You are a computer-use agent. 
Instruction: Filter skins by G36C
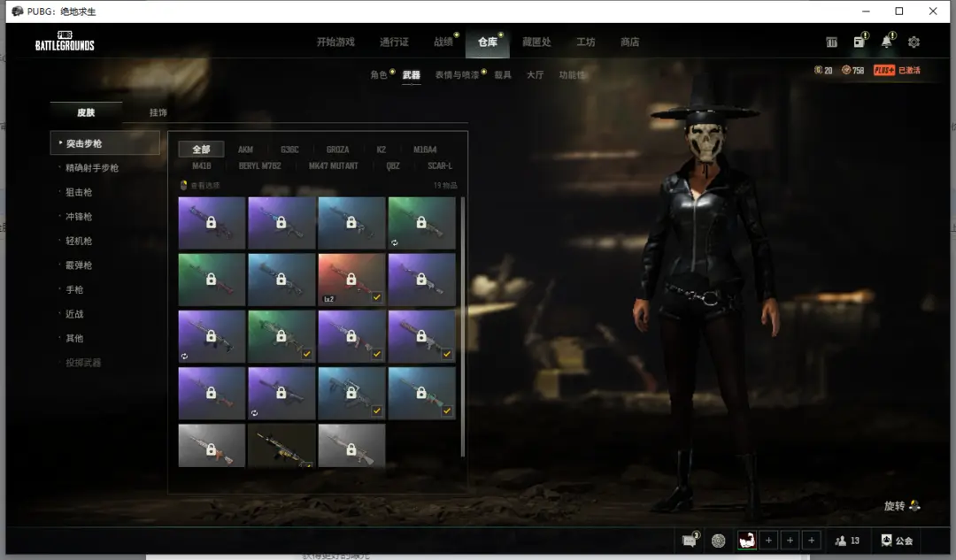pyautogui.click(x=289, y=150)
